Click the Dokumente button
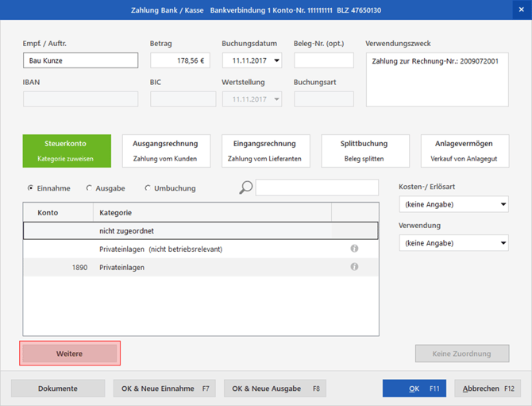This screenshot has height=406, width=532. 58,389
